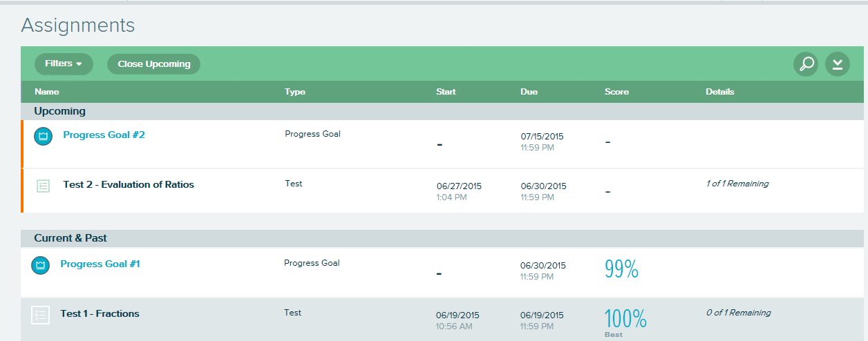Click the Test 2 checklist icon

tap(44, 186)
